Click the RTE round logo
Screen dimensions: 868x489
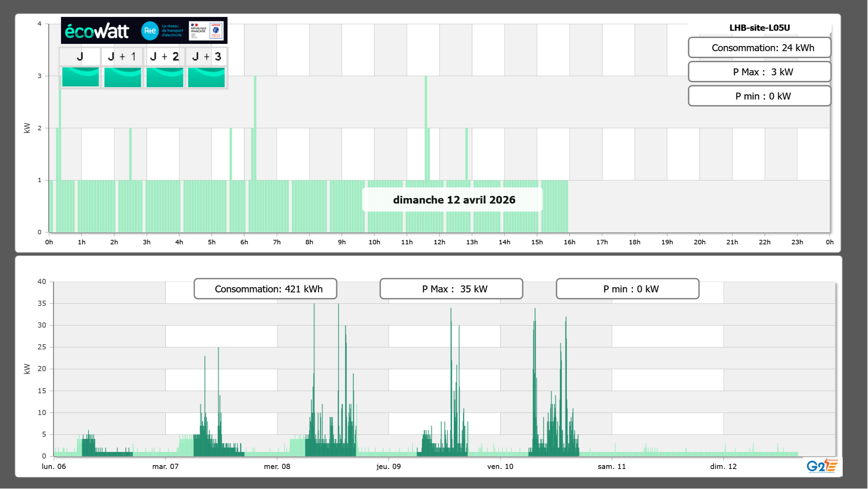tap(150, 31)
